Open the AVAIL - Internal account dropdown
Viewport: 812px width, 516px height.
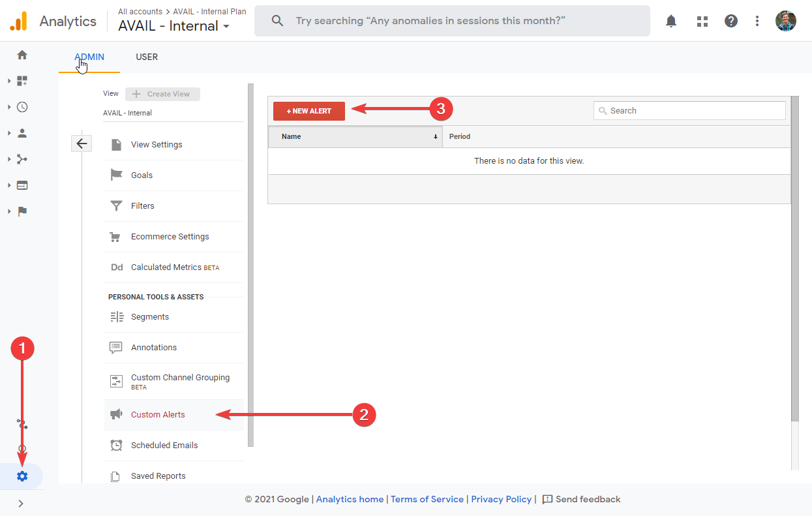tap(174, 26)
